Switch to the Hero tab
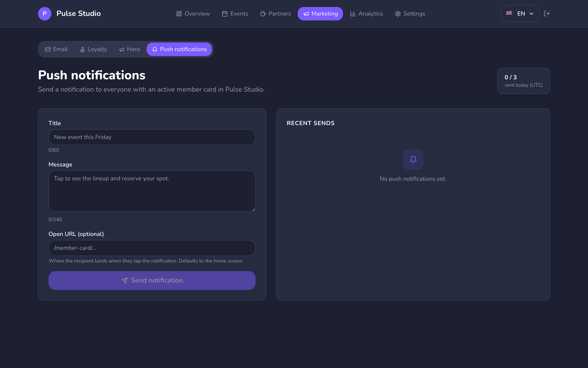The image size is (588, 368). [x=129, y=49]
